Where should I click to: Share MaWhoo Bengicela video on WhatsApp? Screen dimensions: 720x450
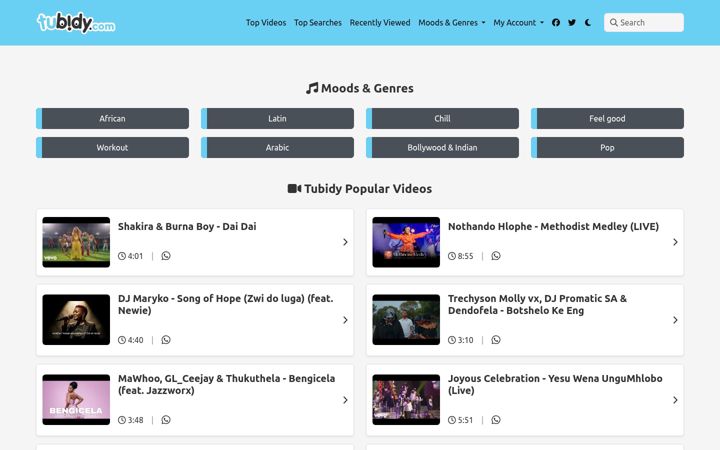(x=166, y=420)
